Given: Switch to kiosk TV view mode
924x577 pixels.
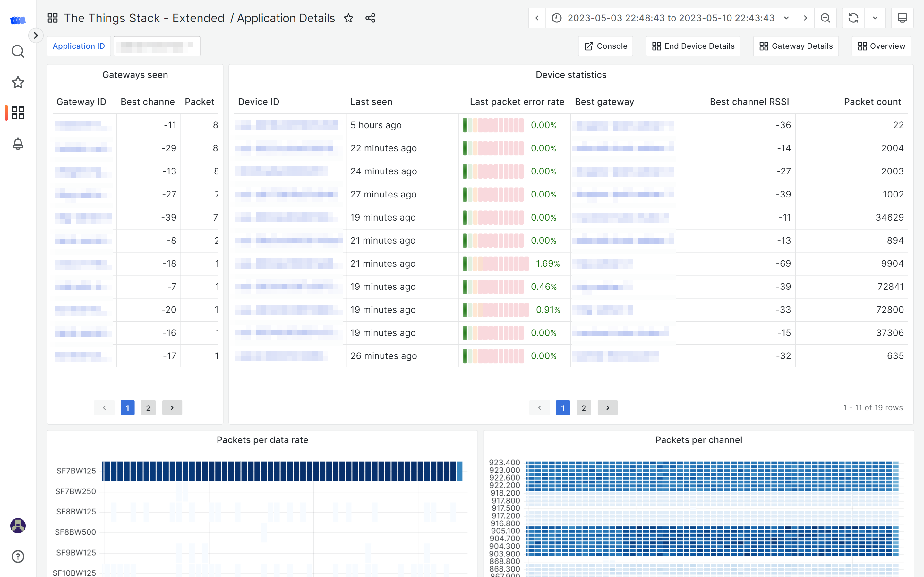Looking at the screenshot, I should [902, 18].
